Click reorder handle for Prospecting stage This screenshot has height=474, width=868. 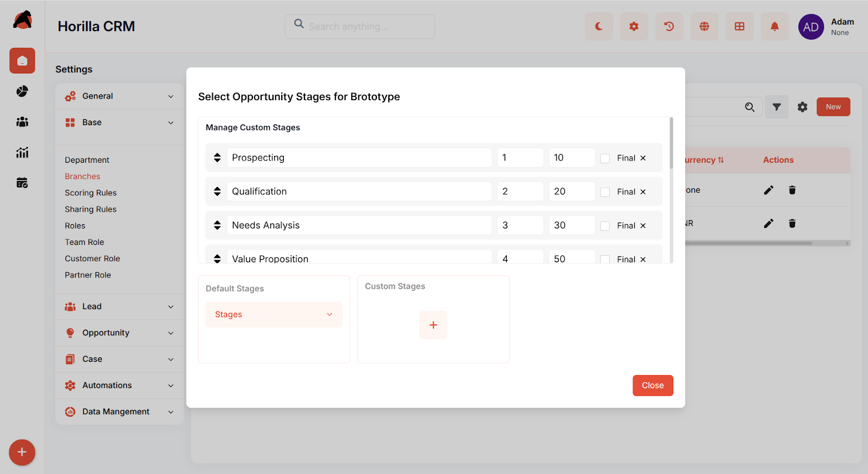point(217,157)
